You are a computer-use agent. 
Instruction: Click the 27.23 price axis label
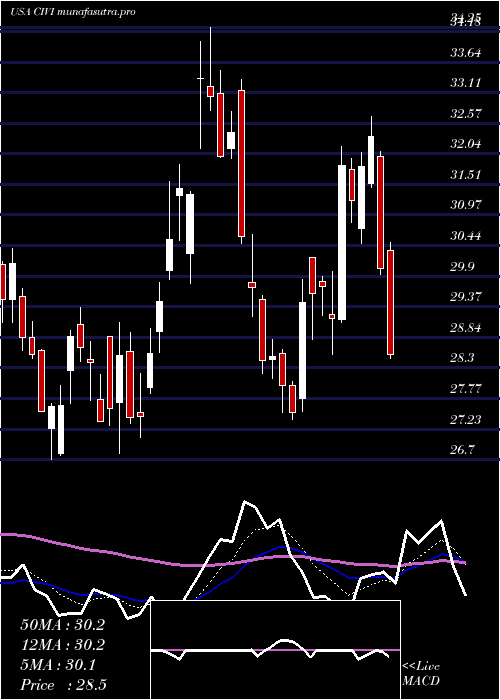[x=466, y=419]
